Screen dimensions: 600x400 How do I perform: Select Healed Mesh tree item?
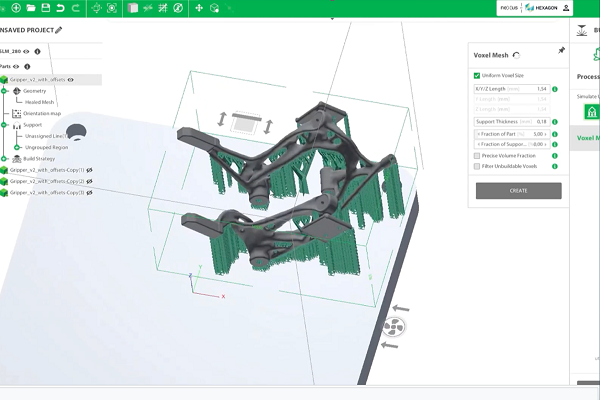[39, 102]
